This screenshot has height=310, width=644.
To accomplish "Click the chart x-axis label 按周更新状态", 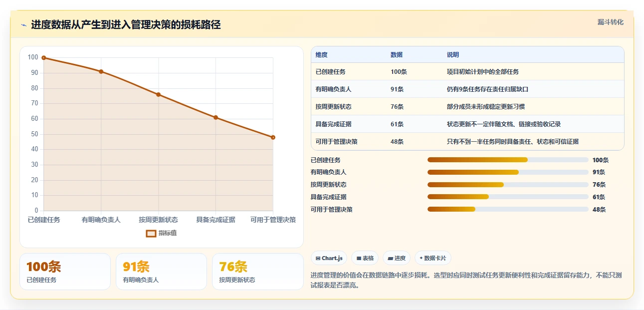I will pyautogui.click(x=159, y=220).
